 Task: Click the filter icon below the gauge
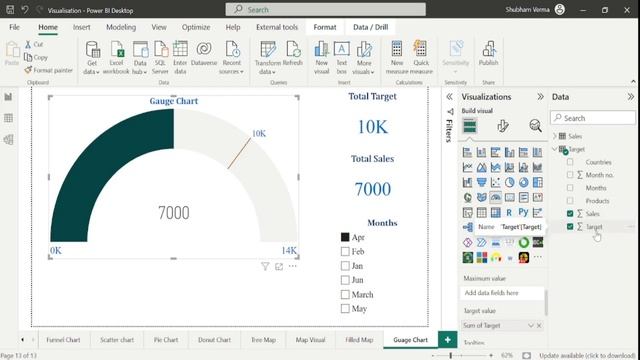(x=265, y=267)
